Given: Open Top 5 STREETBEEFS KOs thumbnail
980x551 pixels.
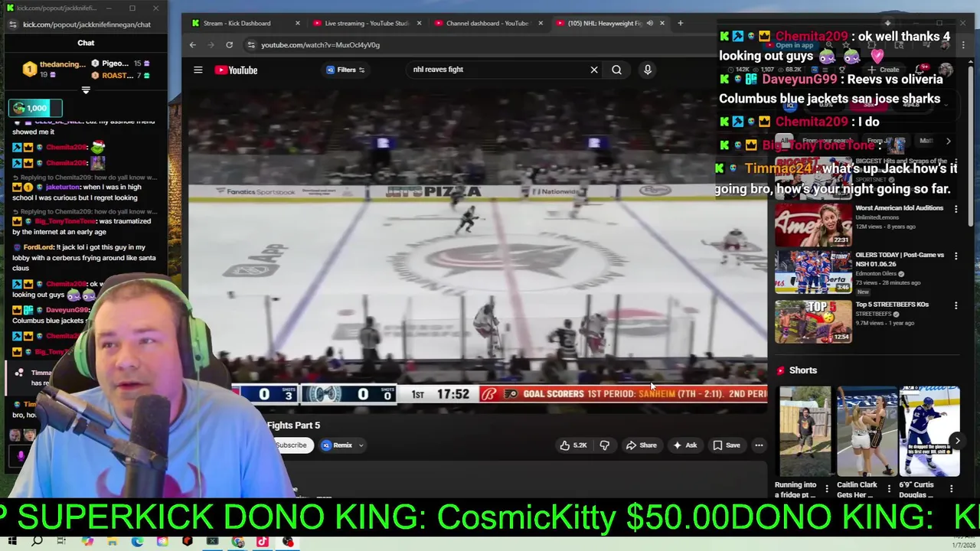Looking at the screenshot, I should pos(813,321).
